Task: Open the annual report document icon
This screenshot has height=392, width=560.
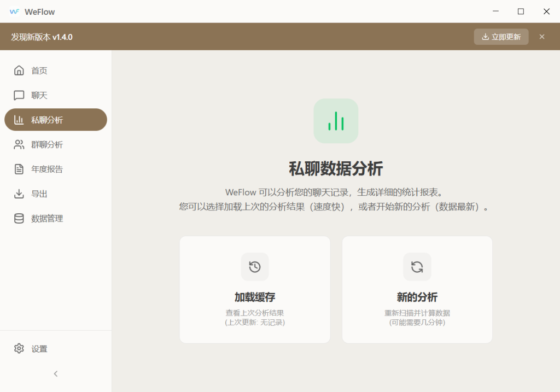Action: [x=19, y=169]
